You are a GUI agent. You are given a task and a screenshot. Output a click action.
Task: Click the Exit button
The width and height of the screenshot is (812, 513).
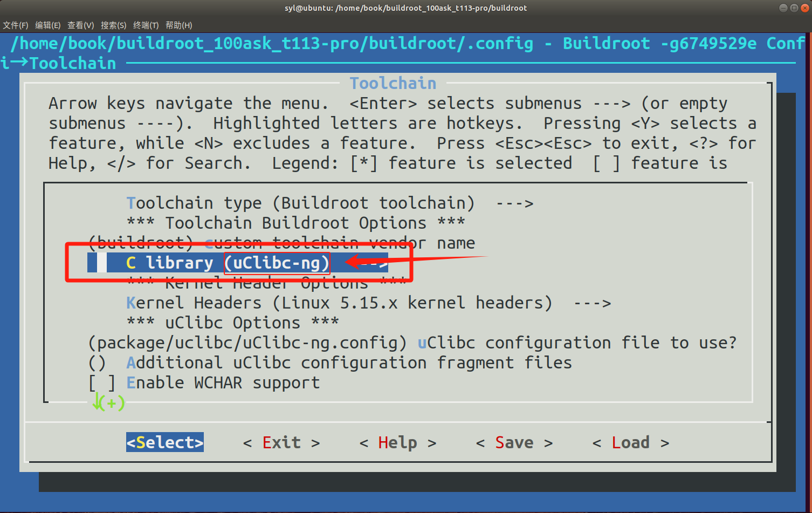[x=281, y=443]
